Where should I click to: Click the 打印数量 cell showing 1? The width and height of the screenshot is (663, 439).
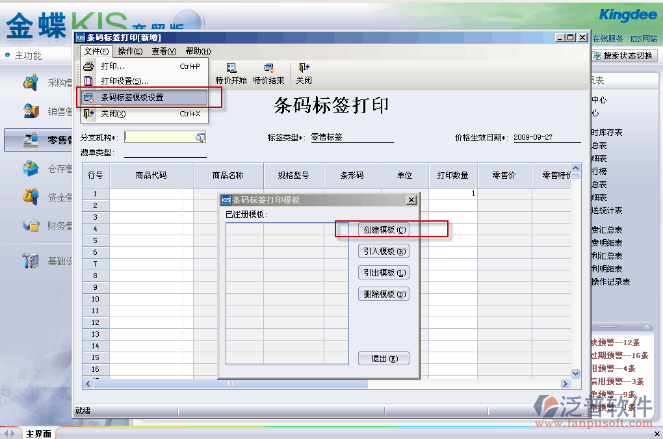click(x=453, y=194)
